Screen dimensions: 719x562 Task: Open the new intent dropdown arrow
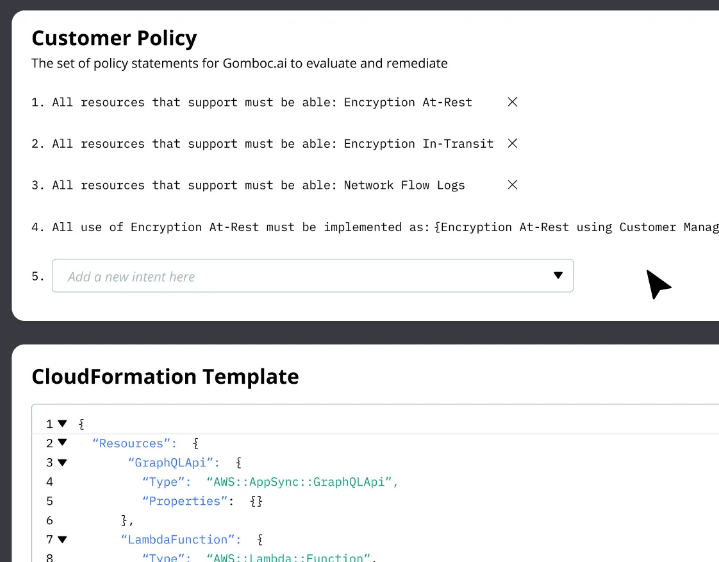click(x=558, y=276)
